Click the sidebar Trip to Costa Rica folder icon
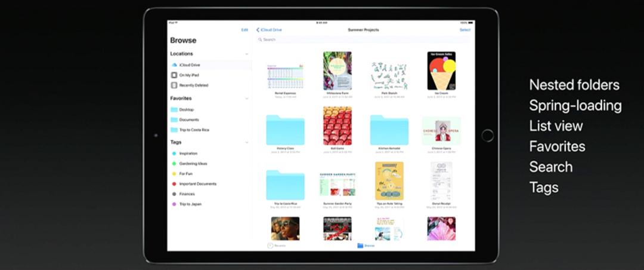 [x=174, y=130]
